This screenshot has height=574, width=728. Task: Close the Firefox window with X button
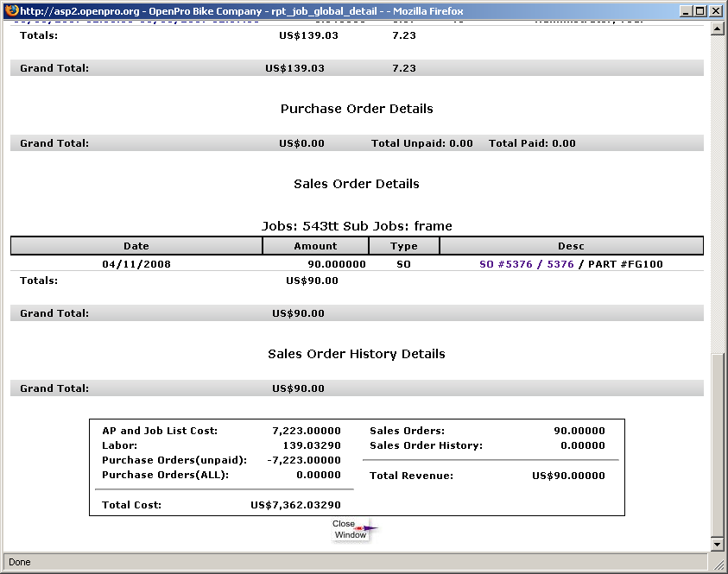[x=715, y=10]
